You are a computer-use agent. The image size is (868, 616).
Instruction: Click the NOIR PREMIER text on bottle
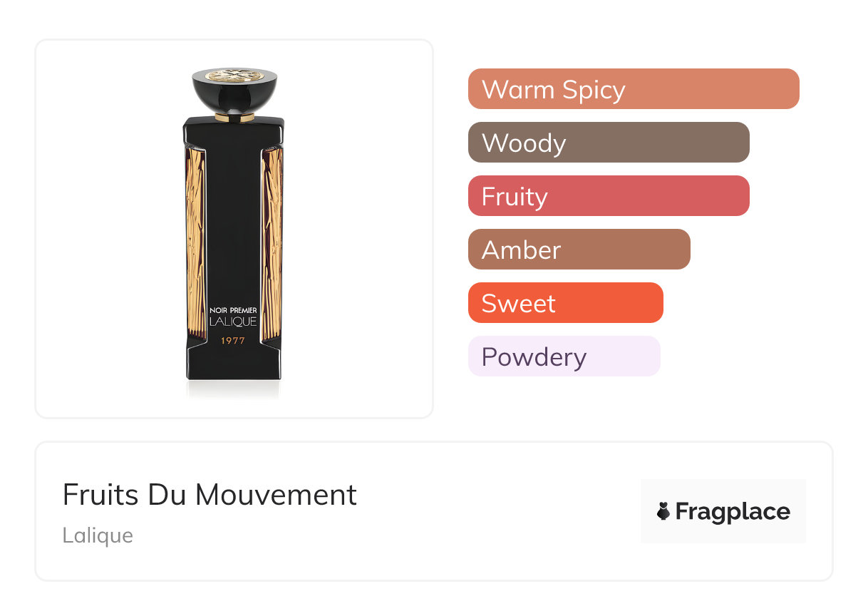point(233,310)
